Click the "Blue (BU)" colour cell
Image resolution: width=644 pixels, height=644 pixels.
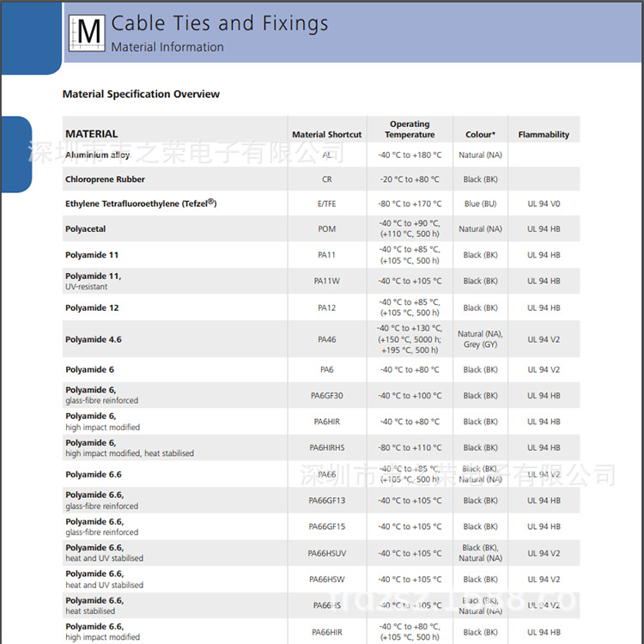[480, 204]
